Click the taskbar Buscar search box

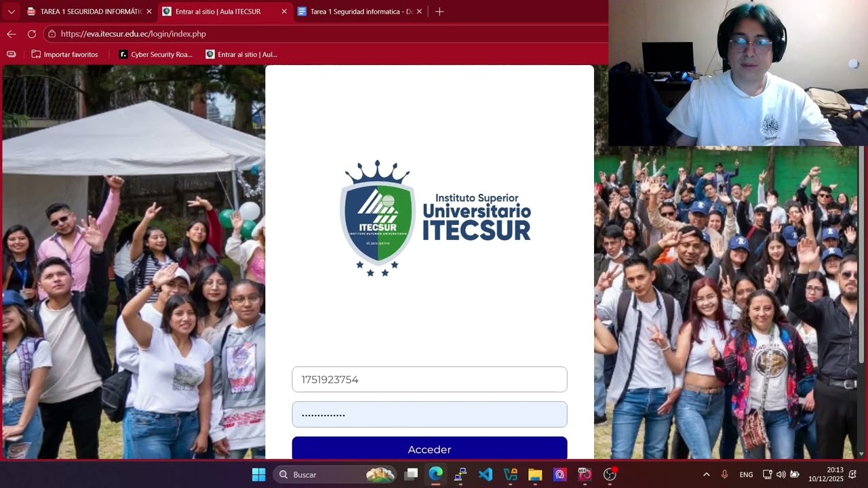pyautogui.click(x=335, y=474)
